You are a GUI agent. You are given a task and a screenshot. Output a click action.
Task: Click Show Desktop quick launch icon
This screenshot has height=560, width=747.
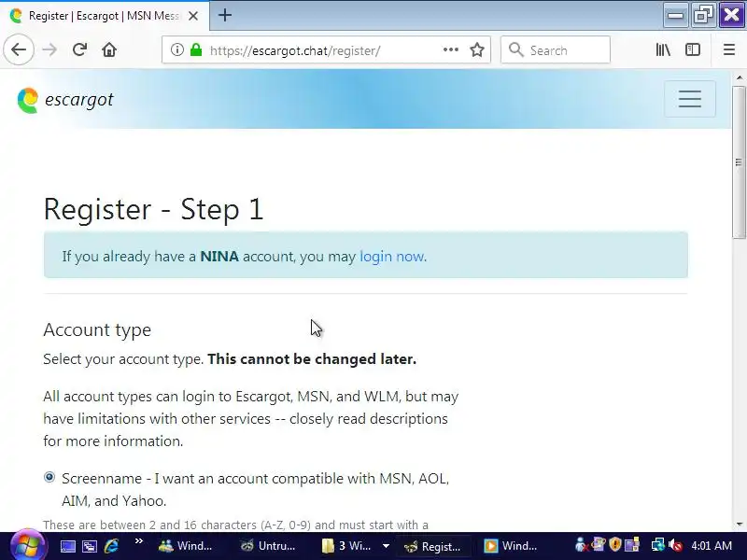click(x=67, y=546)
